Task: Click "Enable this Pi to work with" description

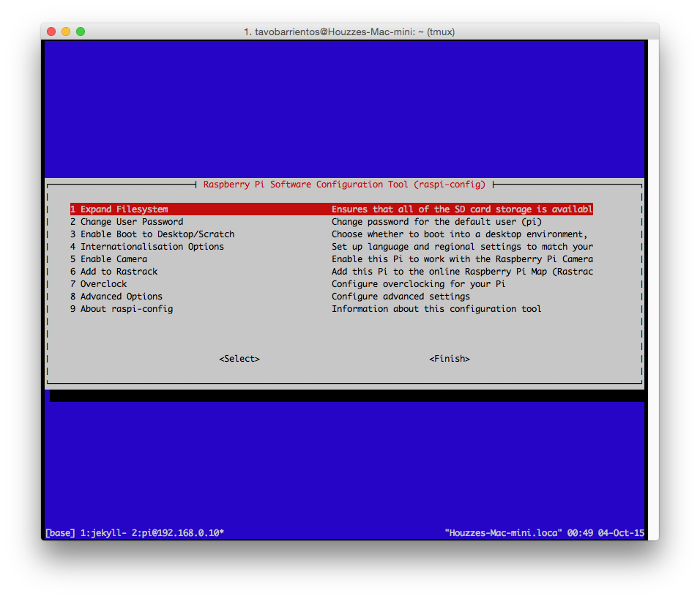Action: 462,259
